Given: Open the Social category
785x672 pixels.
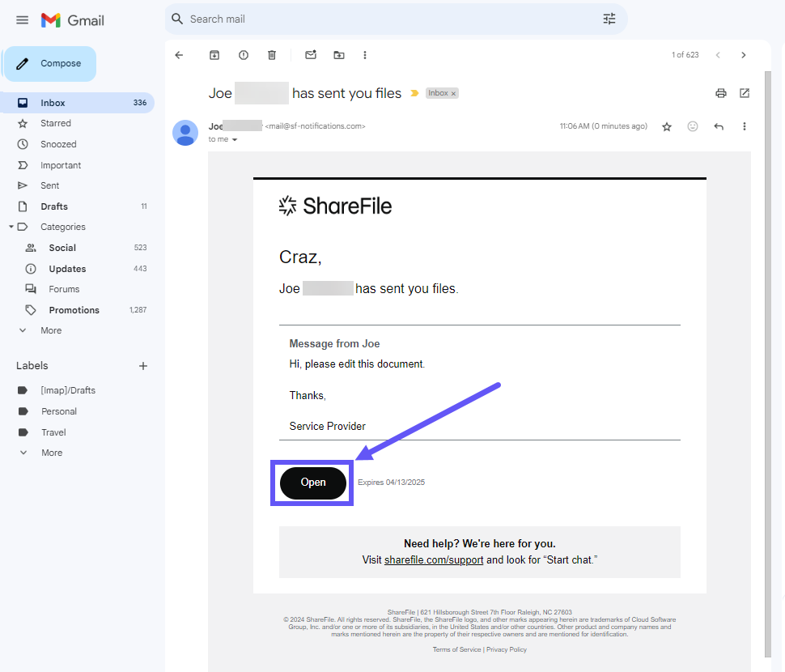Looking at the screenshot, I should (x=78, y=248).
